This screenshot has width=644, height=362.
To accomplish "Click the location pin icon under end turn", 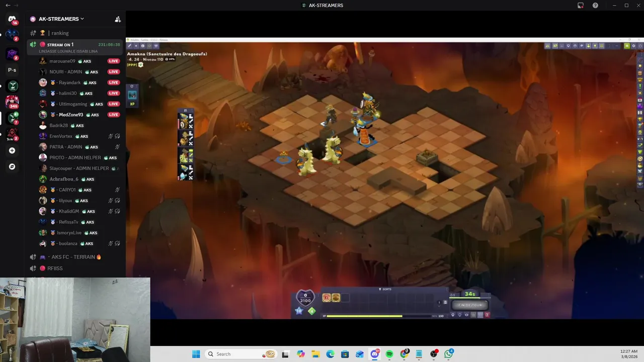I will click(x=453, y=315).
